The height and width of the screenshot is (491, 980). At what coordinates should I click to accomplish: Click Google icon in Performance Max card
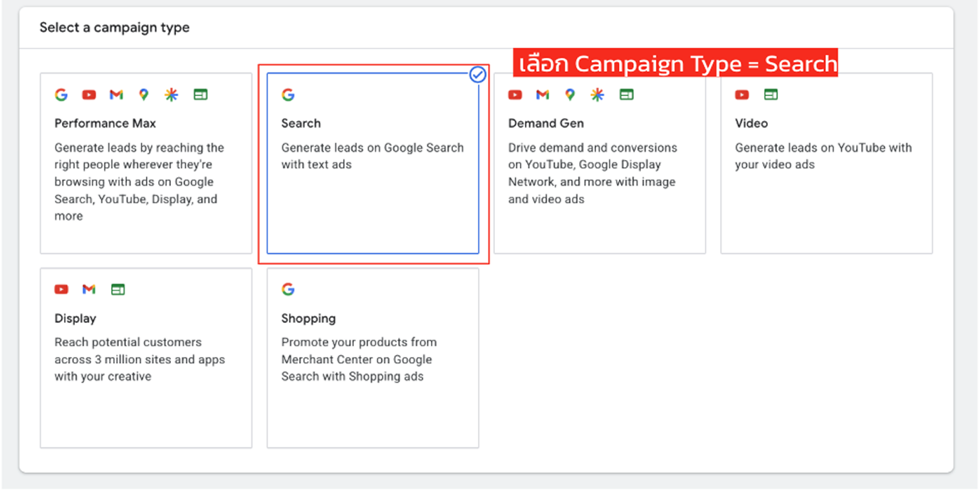click(61, 95)
